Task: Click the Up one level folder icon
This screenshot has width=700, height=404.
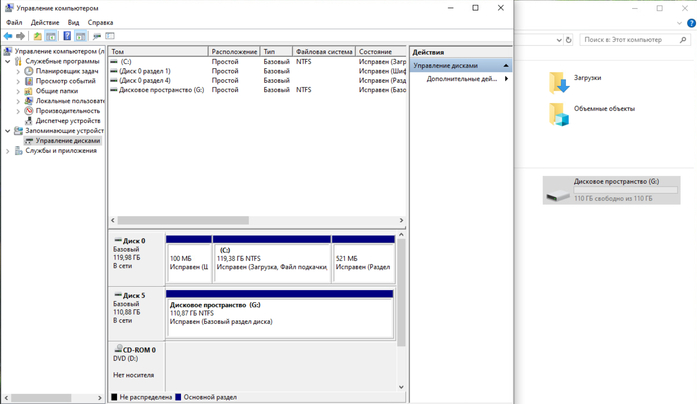Action: tap(38, 36)
